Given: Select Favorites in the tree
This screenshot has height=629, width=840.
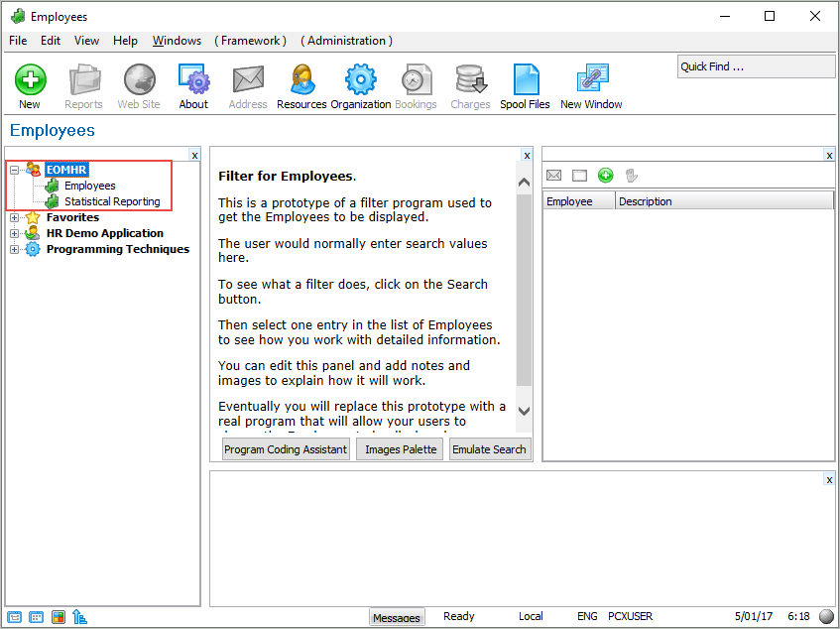Looking at the screenshot, I should (72, 217).
